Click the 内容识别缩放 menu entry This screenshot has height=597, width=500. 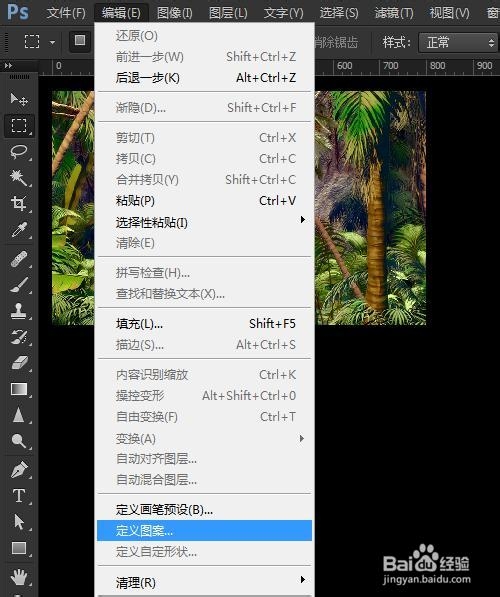coord(204,375)
